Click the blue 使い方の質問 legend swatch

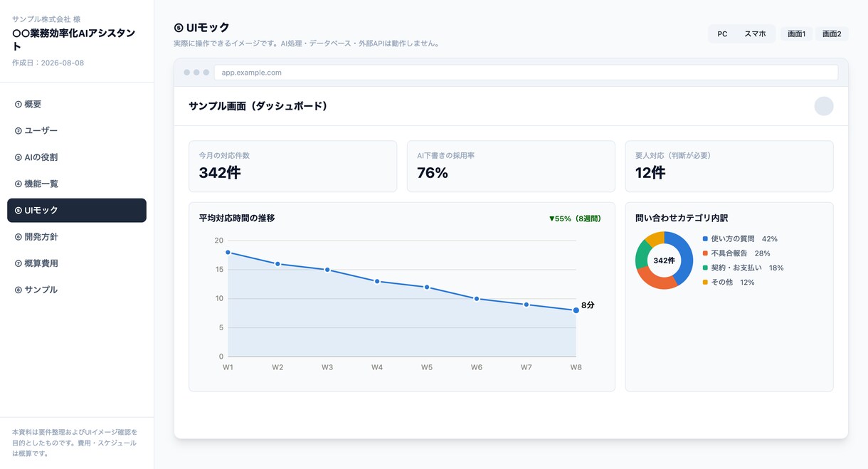point(705,239)
